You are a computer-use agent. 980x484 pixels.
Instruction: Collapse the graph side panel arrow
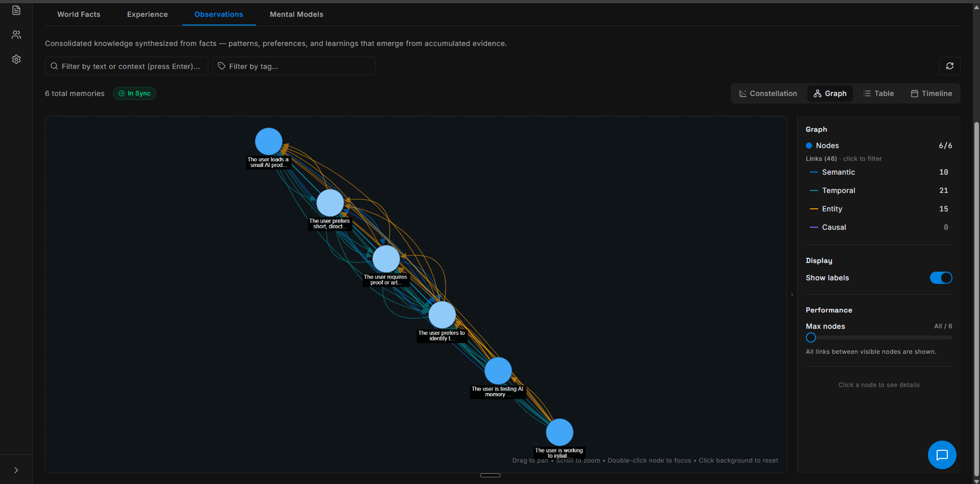[x=792, y=295]
